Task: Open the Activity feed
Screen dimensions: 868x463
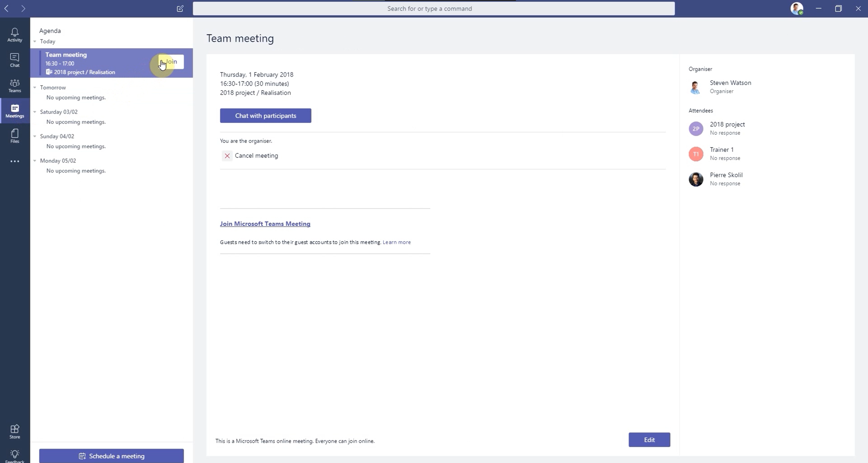Action: (x=15, y=35)
